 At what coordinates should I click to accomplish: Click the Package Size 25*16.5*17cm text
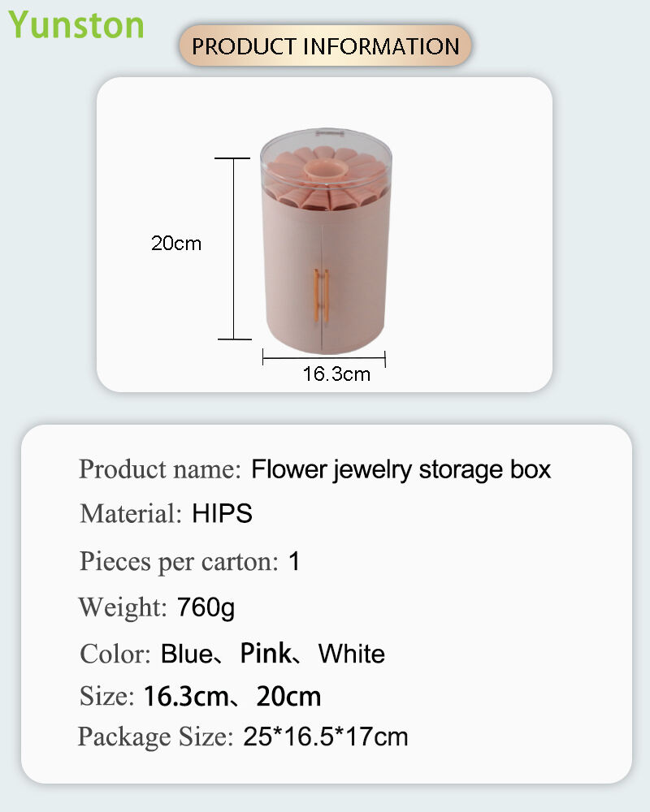(x=243, y=736)
